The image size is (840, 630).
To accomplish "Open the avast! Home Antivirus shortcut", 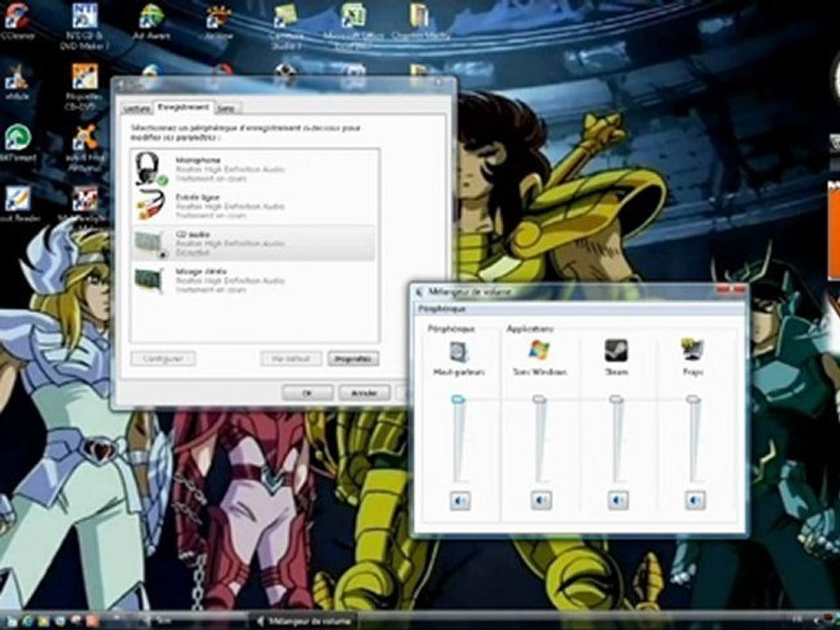I will point(85,147).
